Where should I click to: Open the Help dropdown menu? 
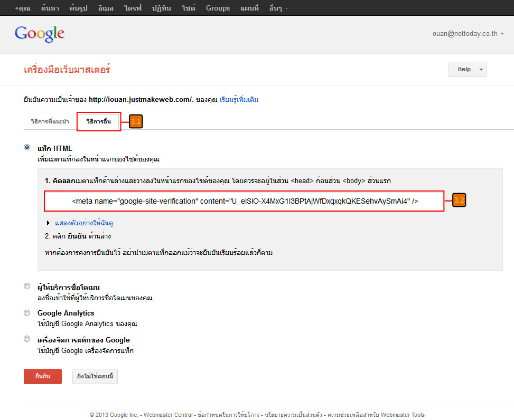click(467, 70)
